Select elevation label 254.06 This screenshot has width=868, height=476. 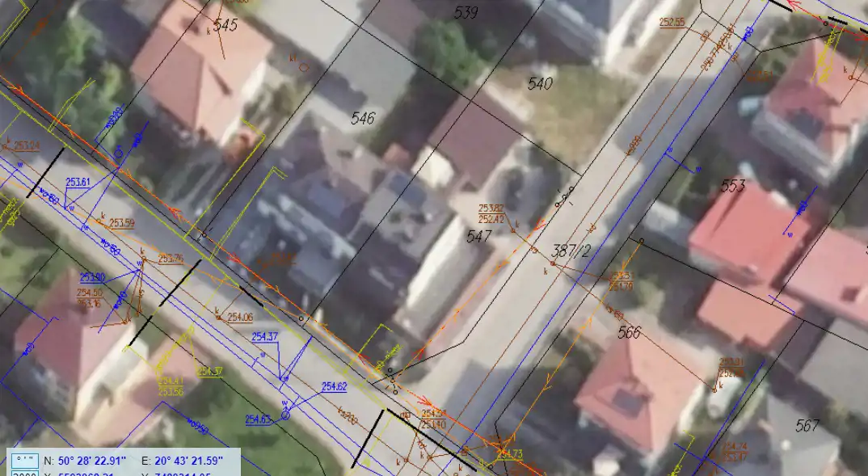(x=240, y=317)
